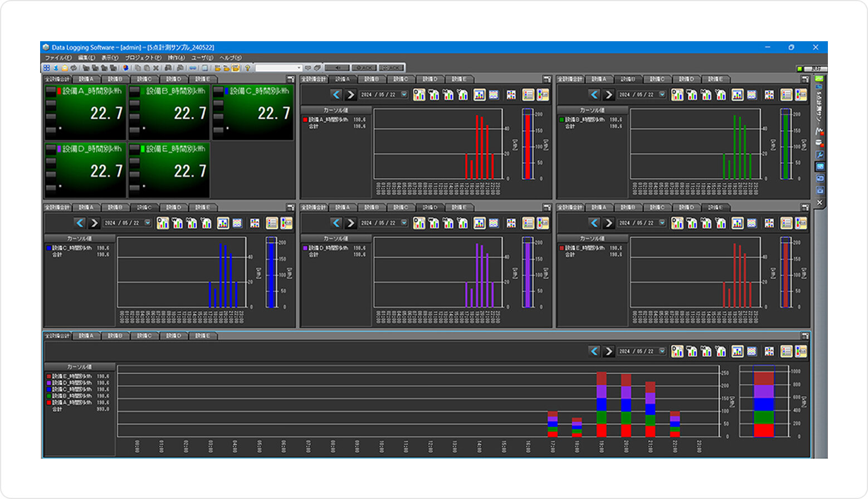This screenshot has height=499, width=868.
Task: Click the line-trend graph icon in bottom panel toolbar
Action: 752,351
